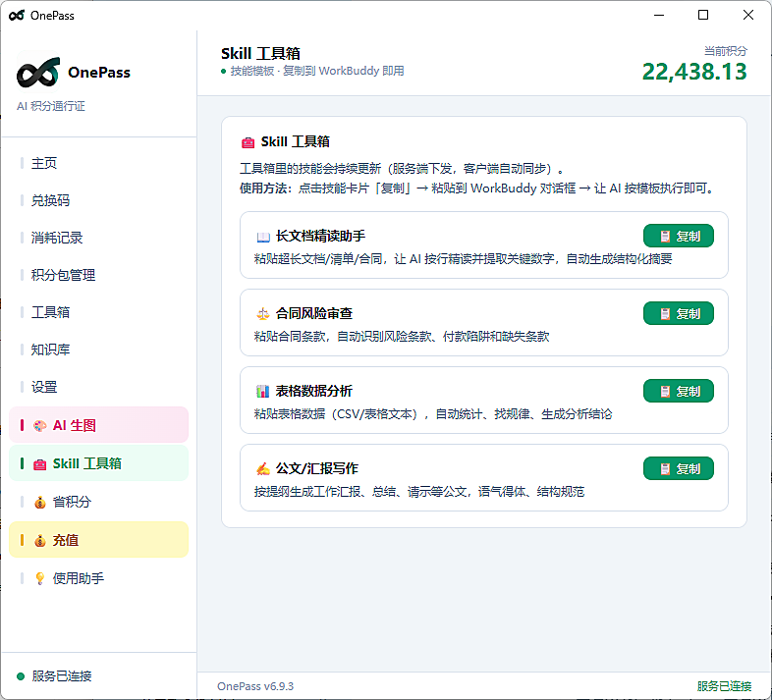Click the description of 表格数据分析 card
772x700 pixels.
click(x=433, y=414)
